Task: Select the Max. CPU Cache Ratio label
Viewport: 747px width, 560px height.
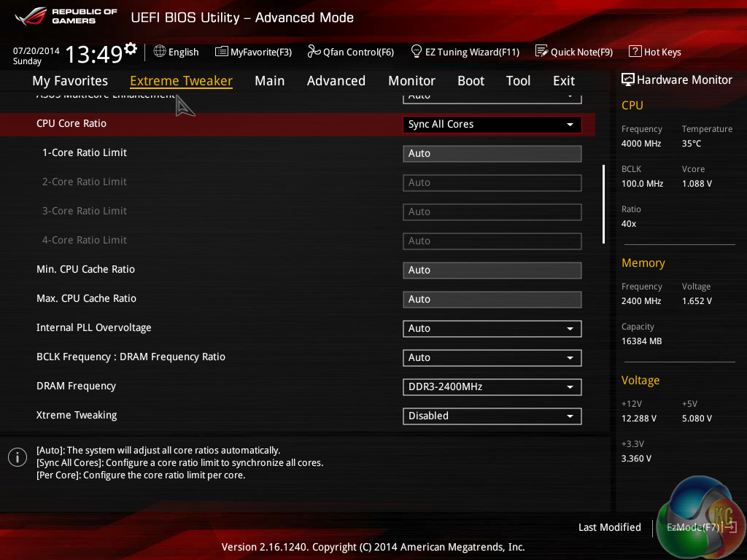Action: click(86, 298)
